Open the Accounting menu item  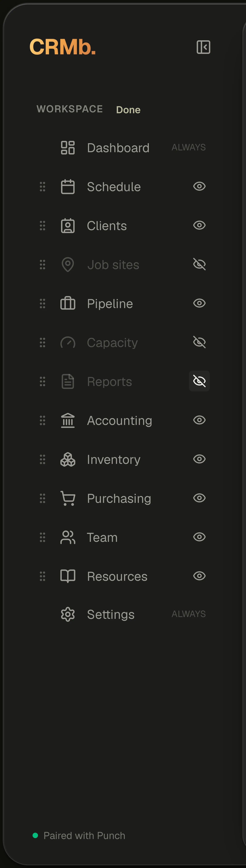[x=119, y=421]
